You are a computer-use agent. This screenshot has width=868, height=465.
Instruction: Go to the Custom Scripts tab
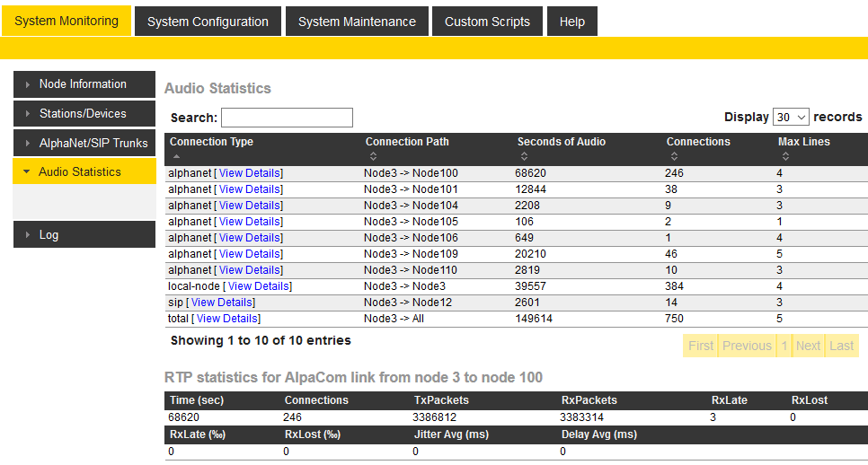coord(487,22)
